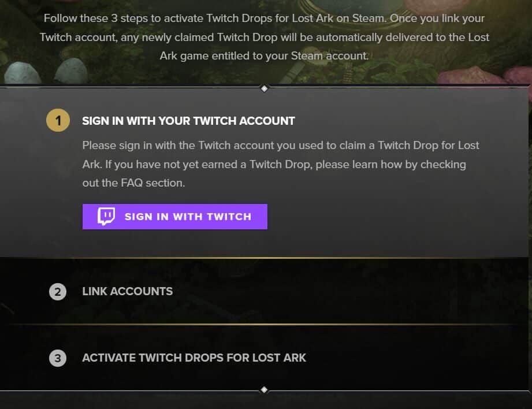Image resolution: width=532 pixels, height=409 pixels.
Task: Click the gold step 1 number badge
Action: [x=58, y=121]
